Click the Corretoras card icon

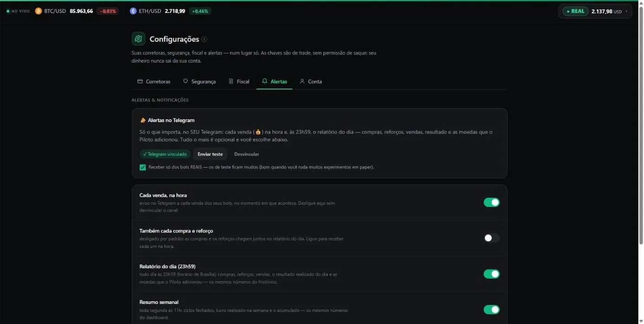pos(140,81)
